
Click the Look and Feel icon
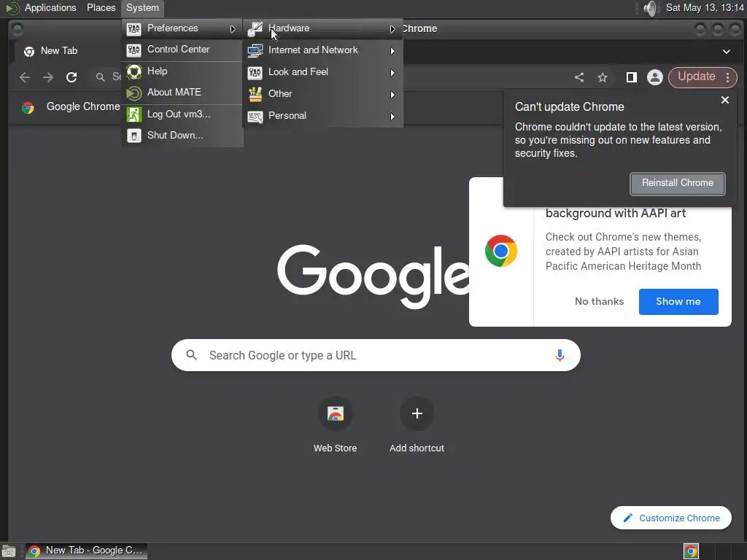[x=255, y=73]
